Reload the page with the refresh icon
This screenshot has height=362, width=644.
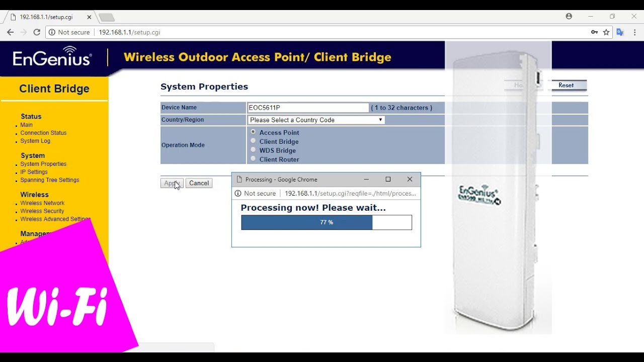[x=37, y=32]
